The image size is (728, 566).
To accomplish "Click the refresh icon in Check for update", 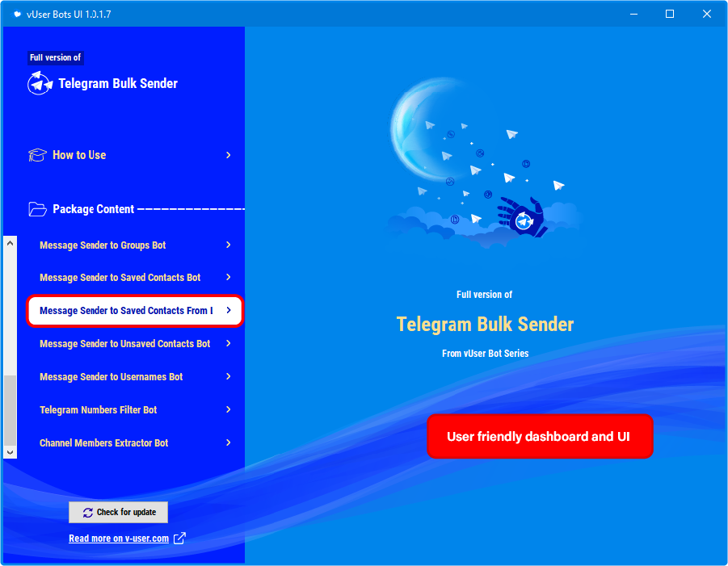I will (x=88, y=512).
